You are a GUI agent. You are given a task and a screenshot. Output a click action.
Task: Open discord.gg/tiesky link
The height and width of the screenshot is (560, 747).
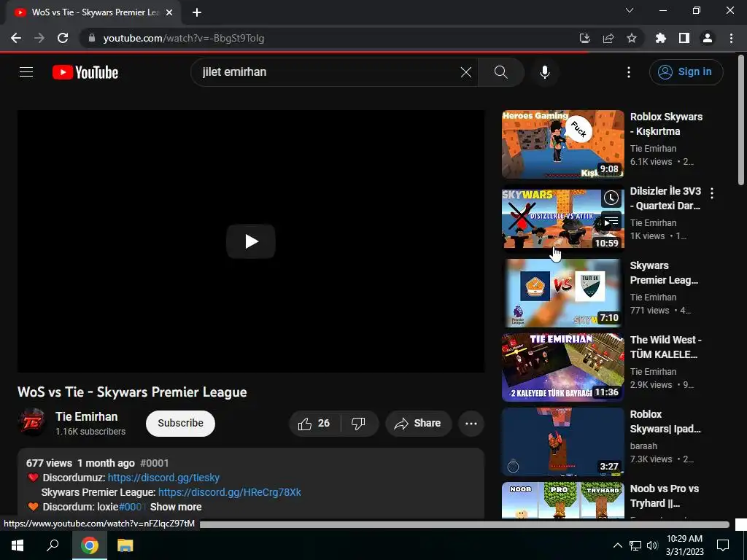(163, 478)
